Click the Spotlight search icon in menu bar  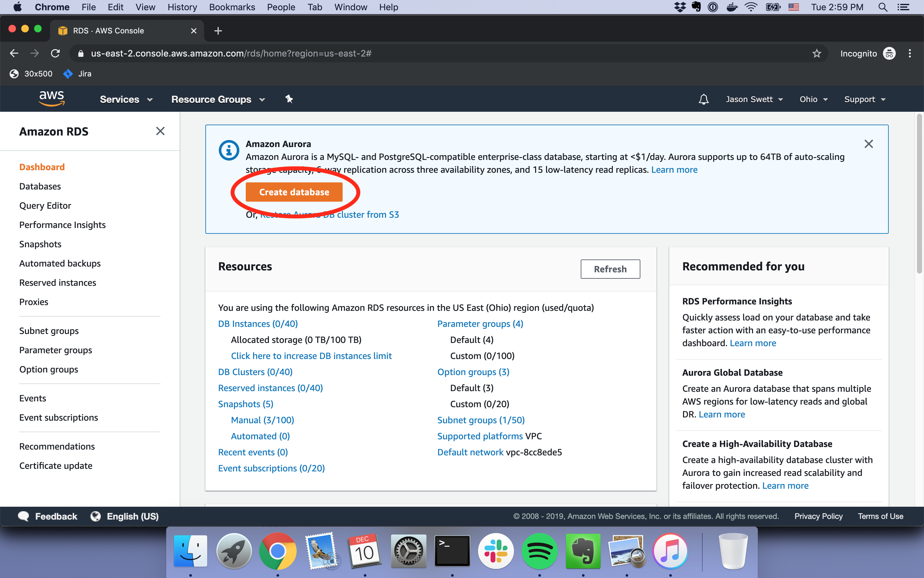point(882,7)
